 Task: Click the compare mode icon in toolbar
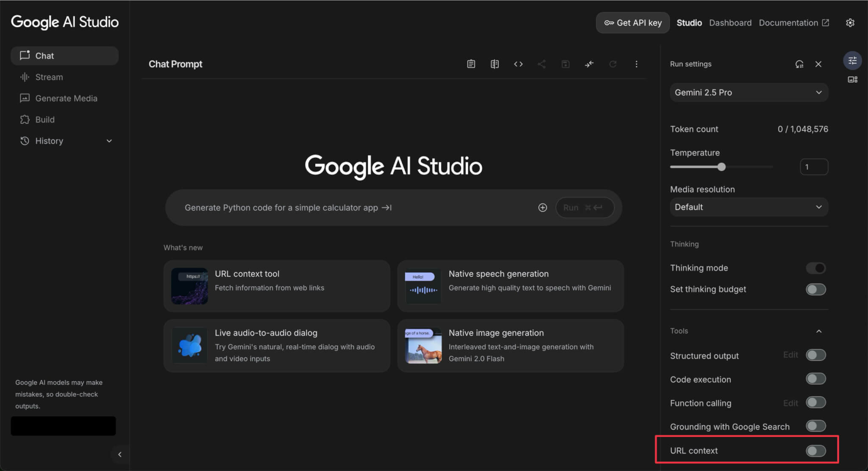[495, 64]
